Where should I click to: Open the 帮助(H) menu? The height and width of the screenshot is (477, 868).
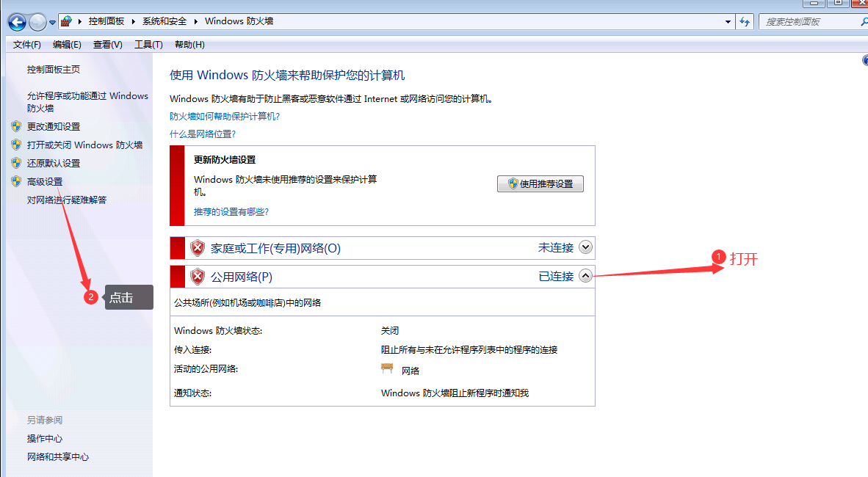[189, 44]
